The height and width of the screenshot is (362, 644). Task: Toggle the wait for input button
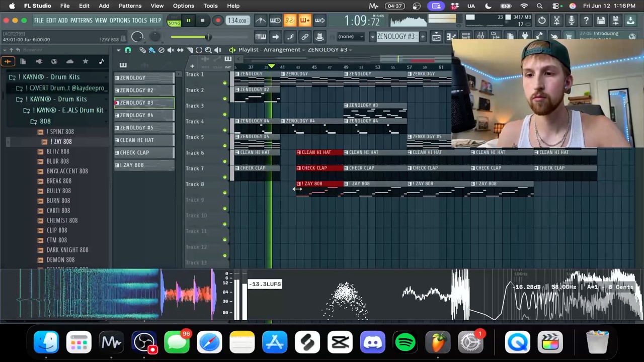(x=275, y=21)
